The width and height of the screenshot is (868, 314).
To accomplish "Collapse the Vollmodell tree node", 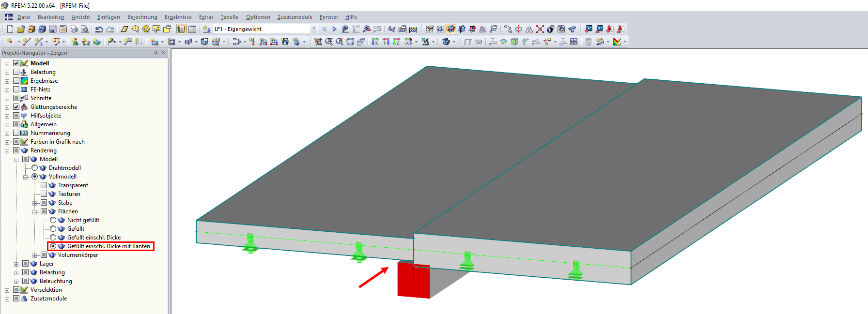I will point(26,177).
